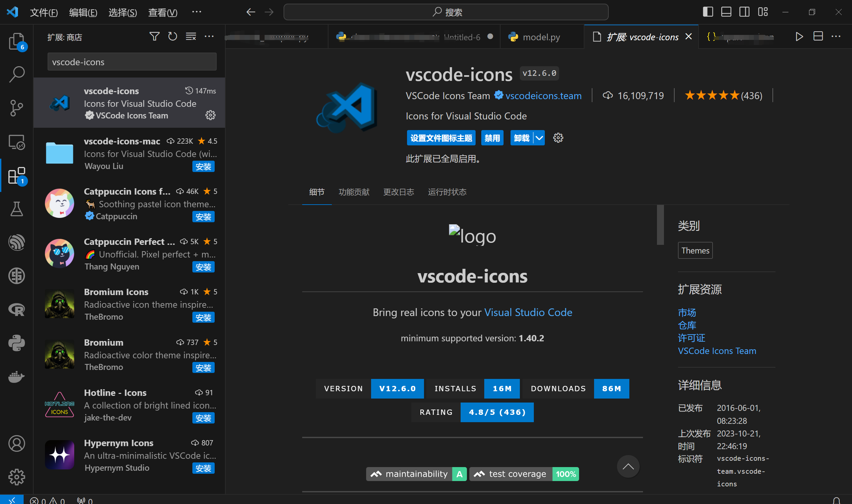This screenshot has height=504, width=852.
Task: Open extensions view more actions menu
Action: (x=209, y=36)
